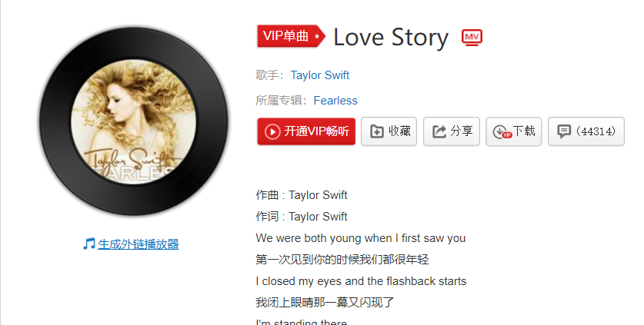The height and width of the screenshot is (325, 644).
Task: Click the Love Story song title
Action: click(391, 38)
